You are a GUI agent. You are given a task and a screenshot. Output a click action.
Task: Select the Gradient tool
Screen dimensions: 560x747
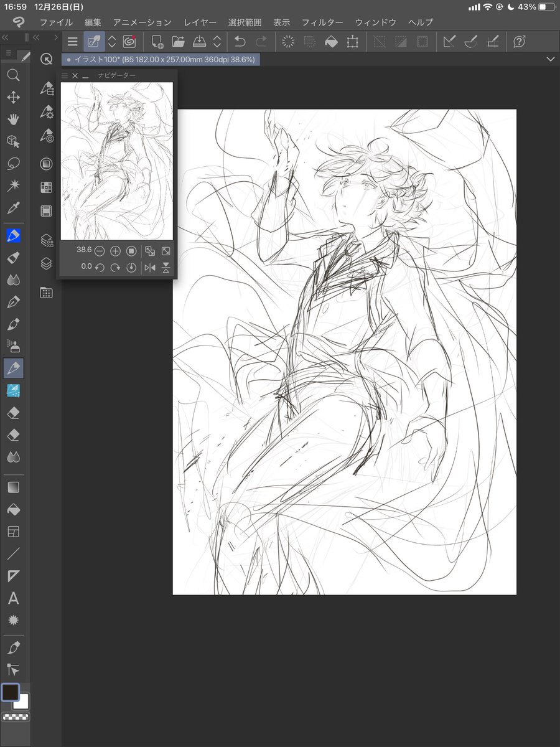click(13, 487)
